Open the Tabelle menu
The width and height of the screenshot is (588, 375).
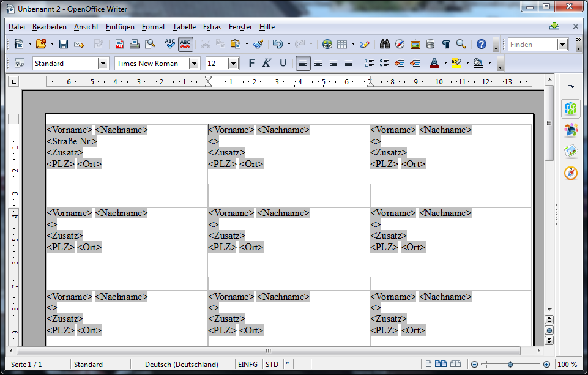click(x=184, y=27)
